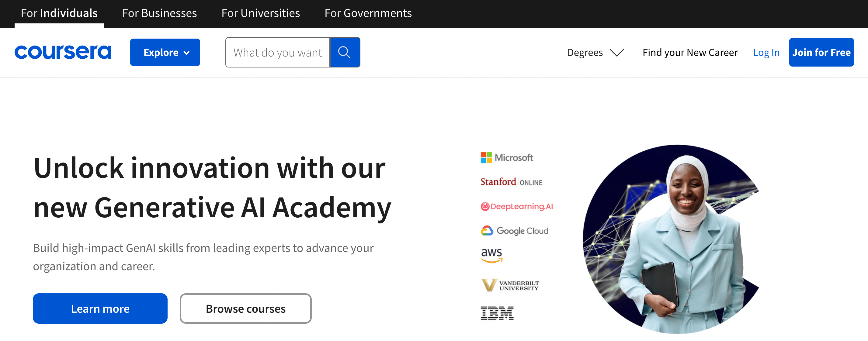Switch to the For Businesses tab
Screen dimensions: 868x341
[x=159, y=13]
